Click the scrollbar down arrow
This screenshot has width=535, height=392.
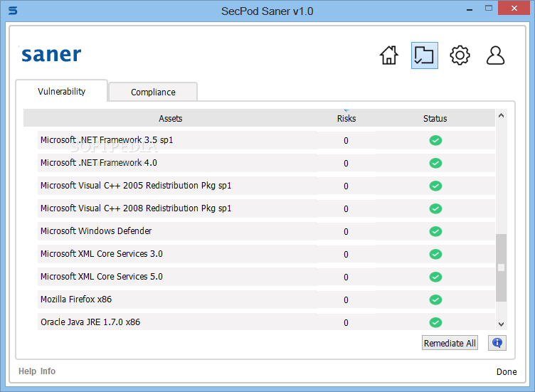(x=501, y=324)
